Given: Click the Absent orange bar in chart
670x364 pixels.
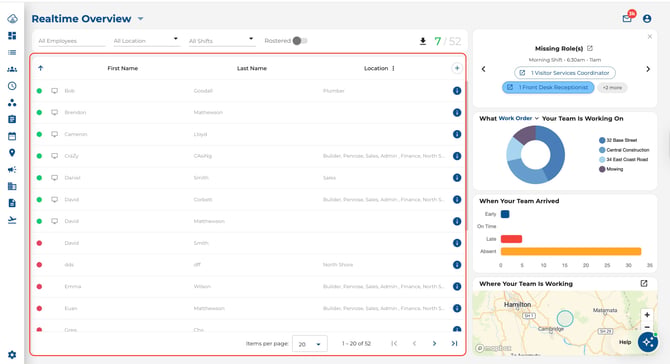Looking at the screenshot, I should coord(571,251).
